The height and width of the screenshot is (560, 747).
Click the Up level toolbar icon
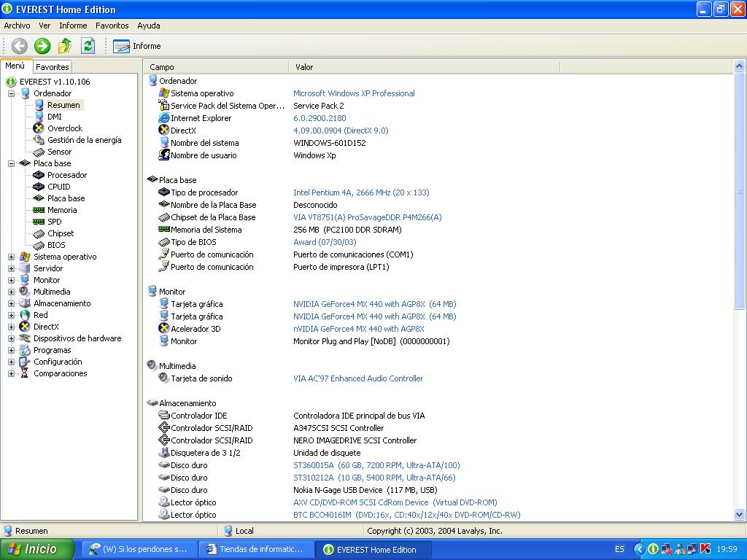click(x=65, y=46)
